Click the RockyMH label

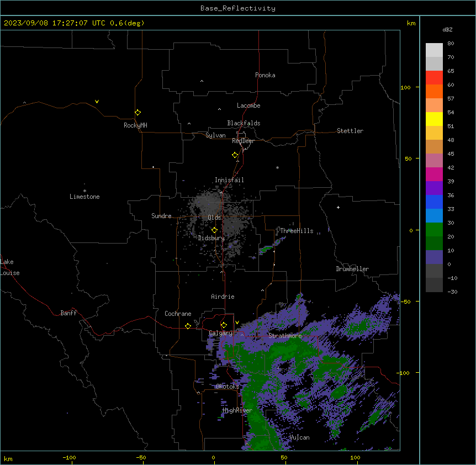[135, 125]
